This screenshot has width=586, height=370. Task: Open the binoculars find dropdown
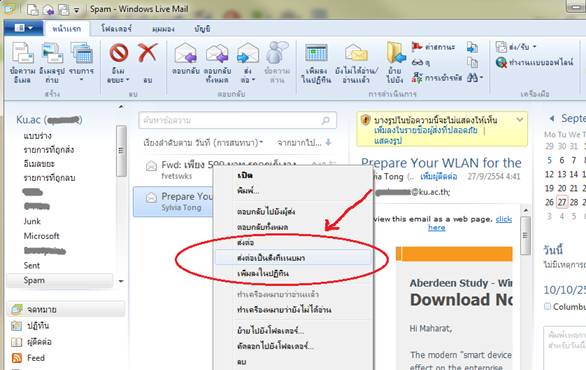pos(475,78)
